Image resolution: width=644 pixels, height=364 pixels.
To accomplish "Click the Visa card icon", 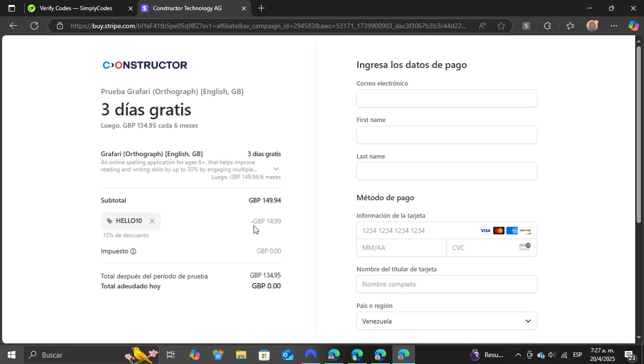I will point(485,231).
